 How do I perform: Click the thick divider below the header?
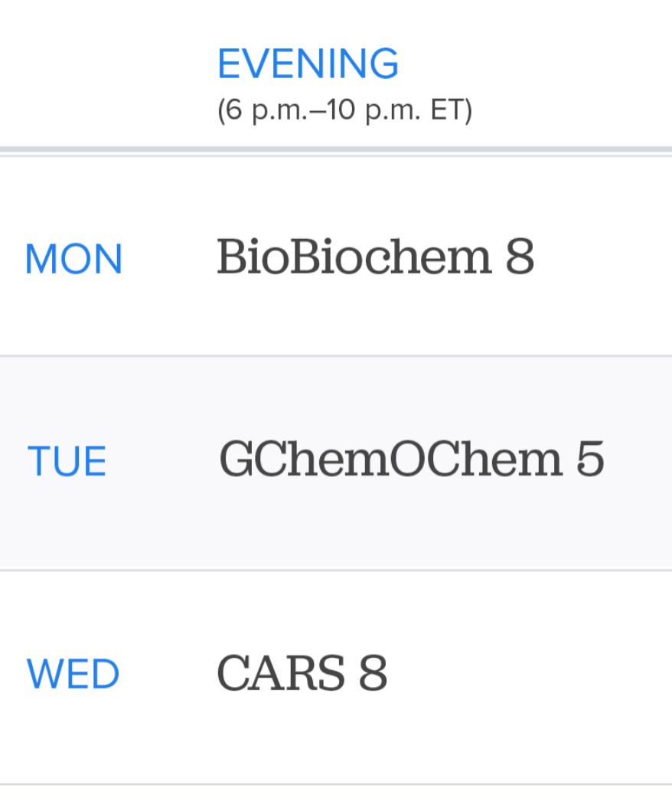pos(336,149)
